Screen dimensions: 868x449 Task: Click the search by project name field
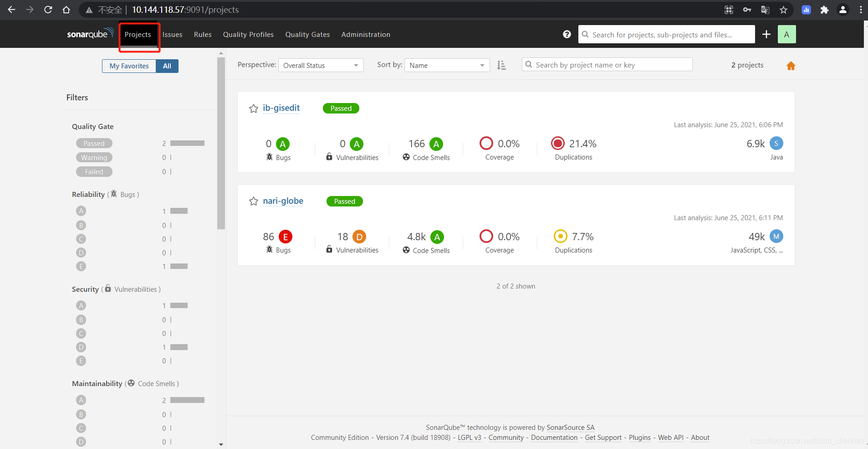(x=607, y=64)
